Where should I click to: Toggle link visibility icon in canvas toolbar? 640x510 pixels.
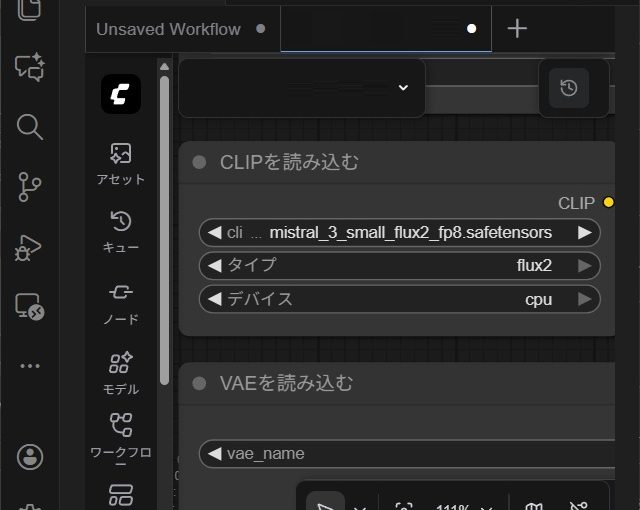578,506
